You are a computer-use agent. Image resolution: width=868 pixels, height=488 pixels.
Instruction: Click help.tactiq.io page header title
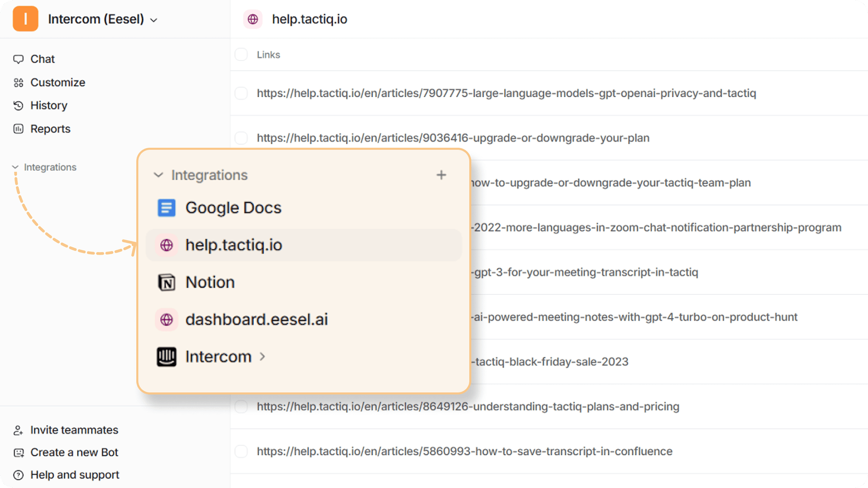click(309, 19)
